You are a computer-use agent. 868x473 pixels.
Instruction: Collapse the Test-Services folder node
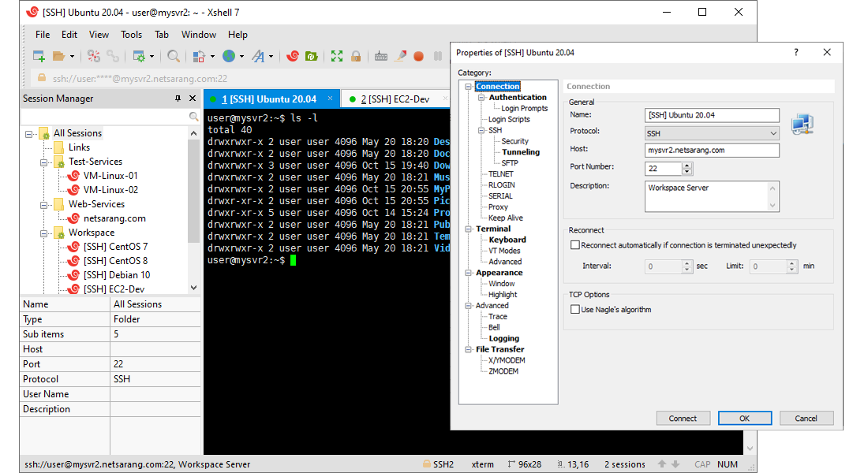pos(43,162)
